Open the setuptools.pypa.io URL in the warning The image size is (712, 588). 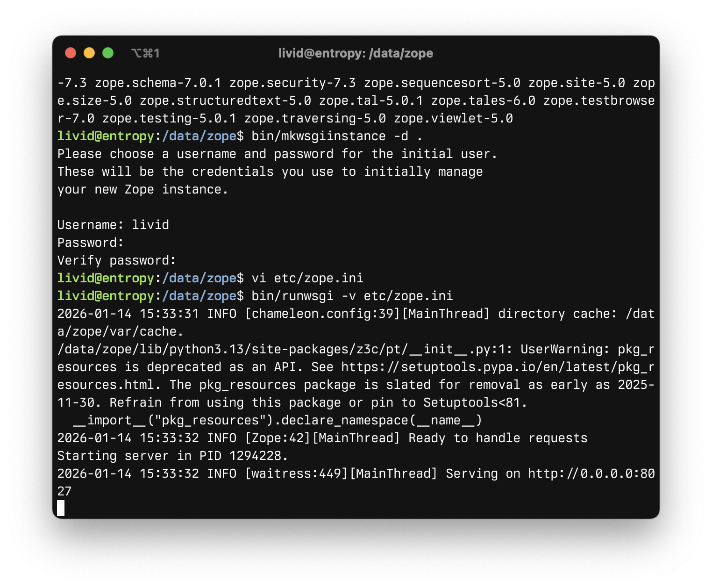(498, 367)
